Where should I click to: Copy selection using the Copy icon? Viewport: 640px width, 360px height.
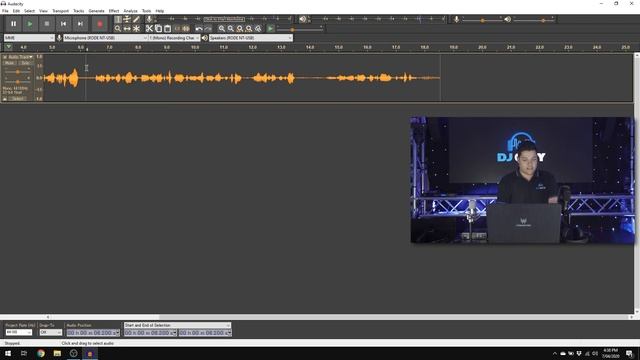tap(158, 29)
